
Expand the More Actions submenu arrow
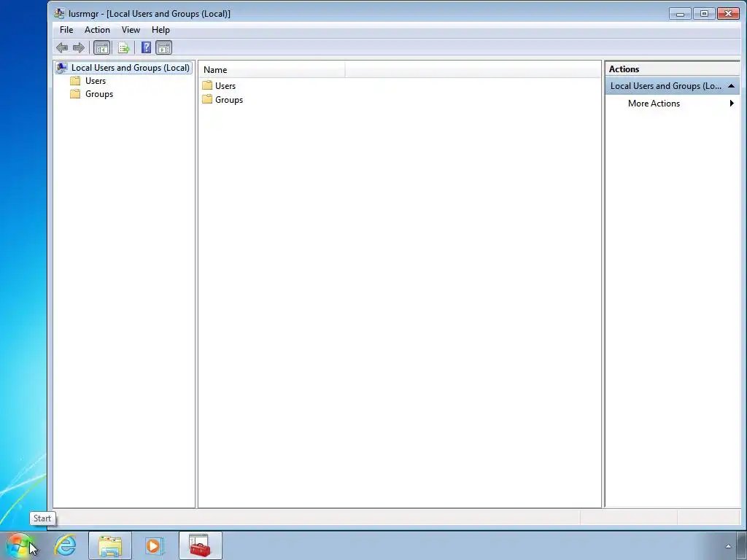click(x=732, y=104)
